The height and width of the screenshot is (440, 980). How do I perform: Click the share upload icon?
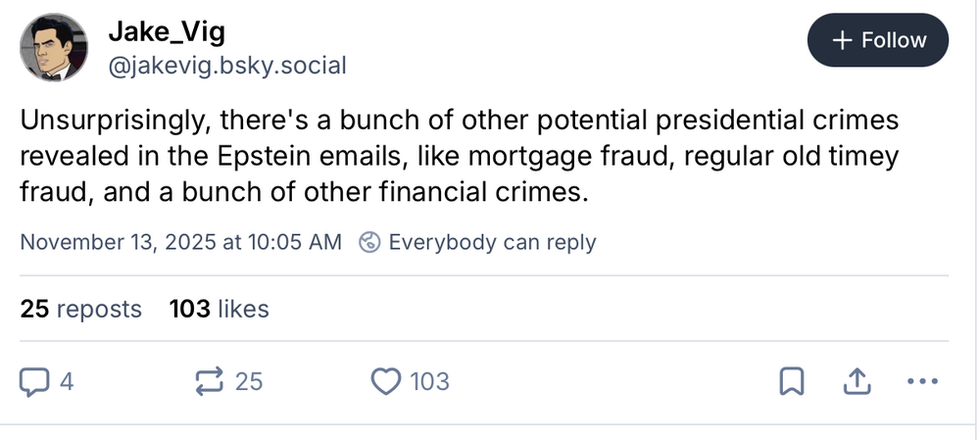pos(855,381)
